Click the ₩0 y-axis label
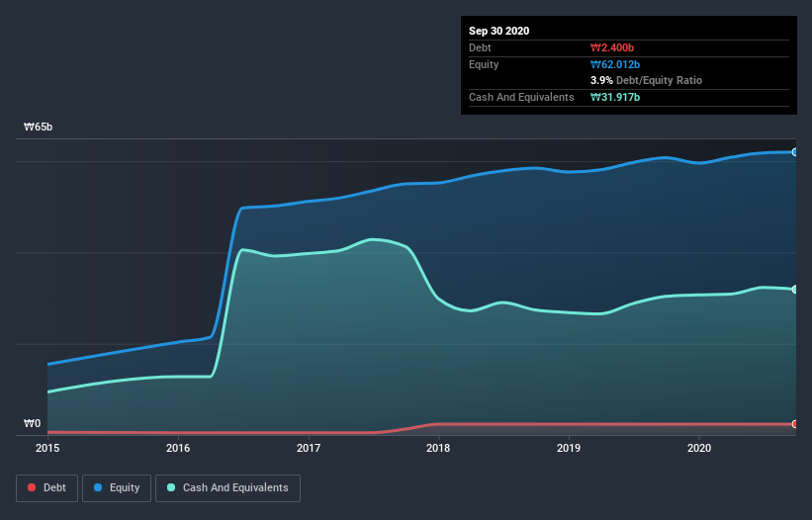Screen dimensions: 812x520 click(x=32, y=424)
